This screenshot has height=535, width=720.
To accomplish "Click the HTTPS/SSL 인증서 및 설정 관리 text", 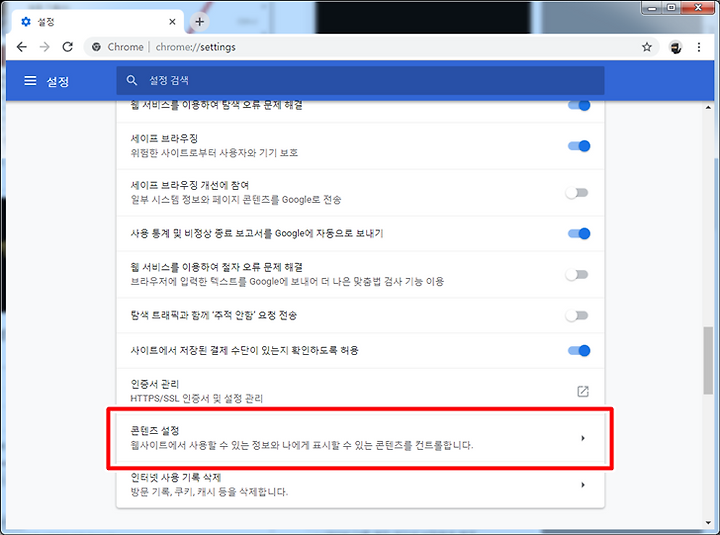I will point(197,398).
